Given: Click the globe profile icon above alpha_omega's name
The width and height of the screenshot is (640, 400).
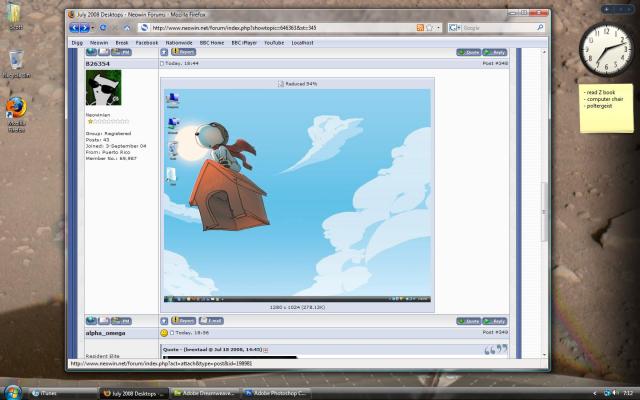Looking at the screenshot, I should [x=91, y=321].
